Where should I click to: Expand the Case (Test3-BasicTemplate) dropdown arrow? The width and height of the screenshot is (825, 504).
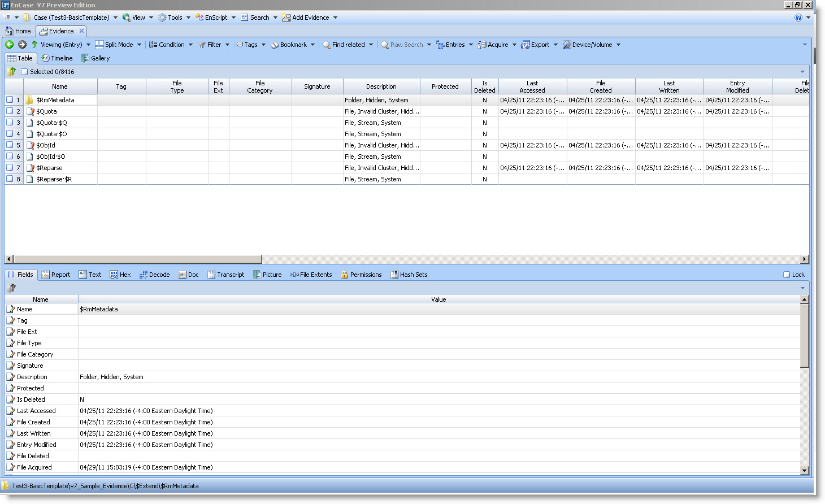[x=116, y=18]
